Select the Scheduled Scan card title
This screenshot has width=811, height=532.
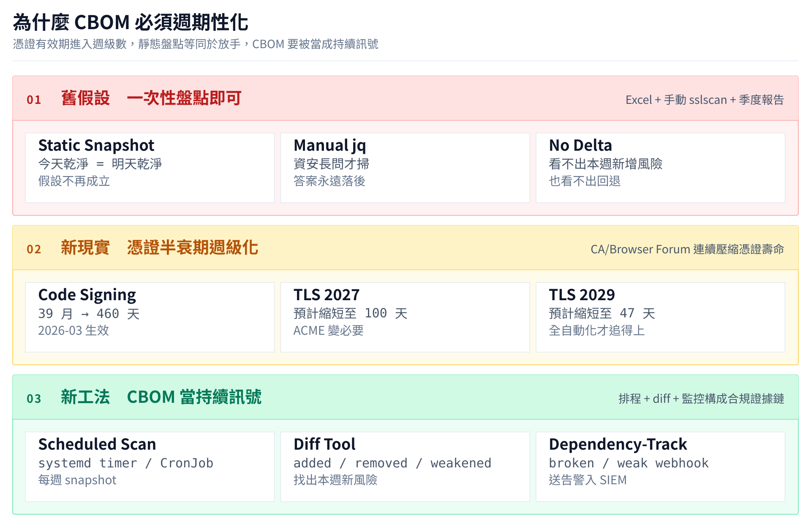click(97, 444)
